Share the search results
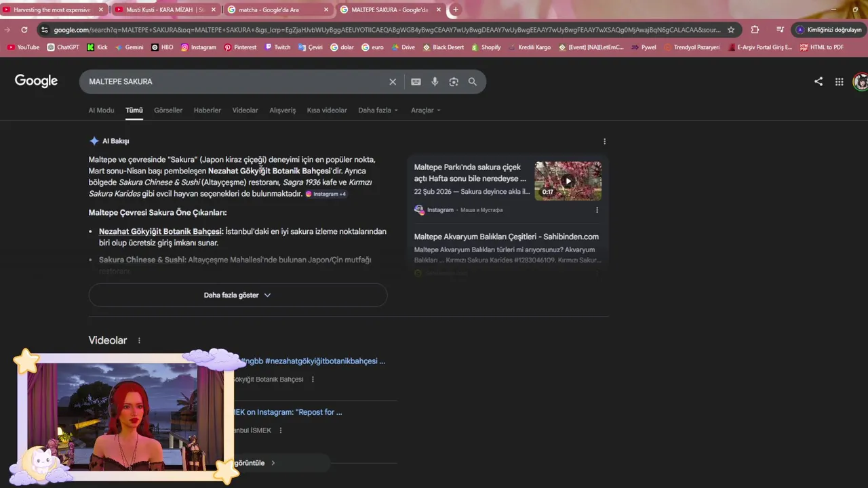 pos(818,81)
